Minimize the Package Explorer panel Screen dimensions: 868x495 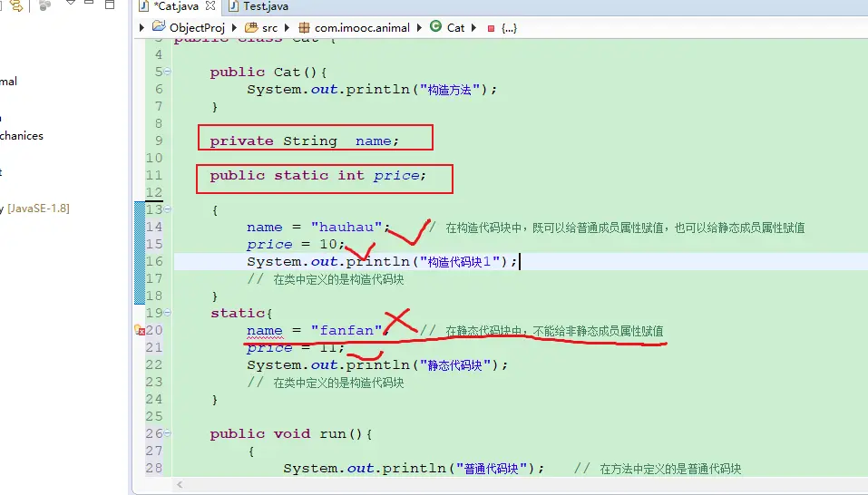pyautogui.click(x=89, y=4)
